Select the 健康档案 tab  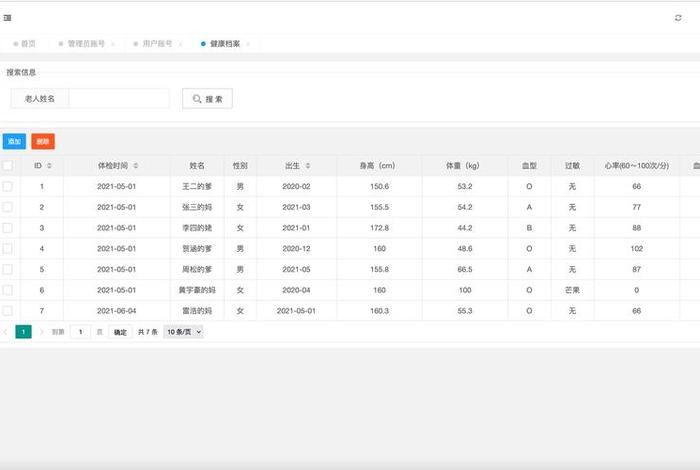[221, 44]
